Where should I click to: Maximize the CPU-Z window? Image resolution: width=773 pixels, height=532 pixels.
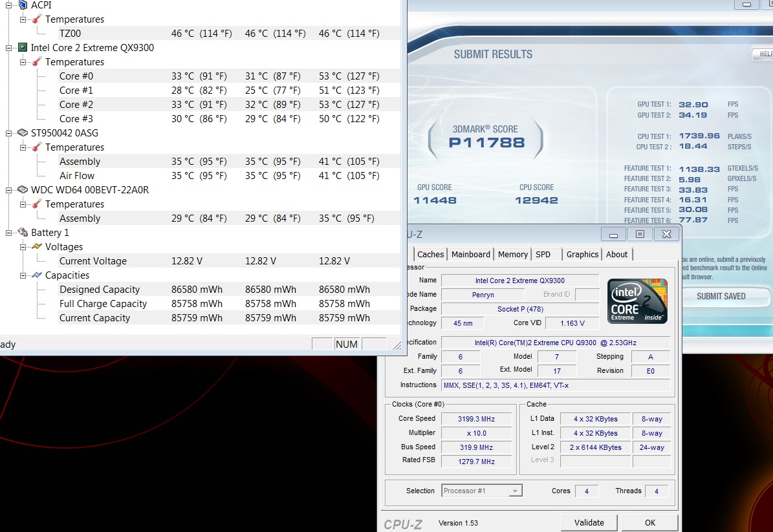(x=640, y=235)
